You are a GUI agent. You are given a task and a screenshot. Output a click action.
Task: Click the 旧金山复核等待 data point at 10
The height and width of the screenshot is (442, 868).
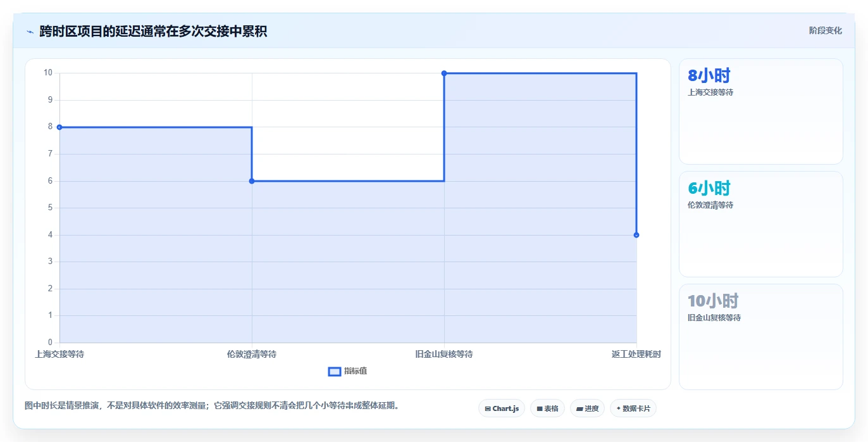click(444, 73)
